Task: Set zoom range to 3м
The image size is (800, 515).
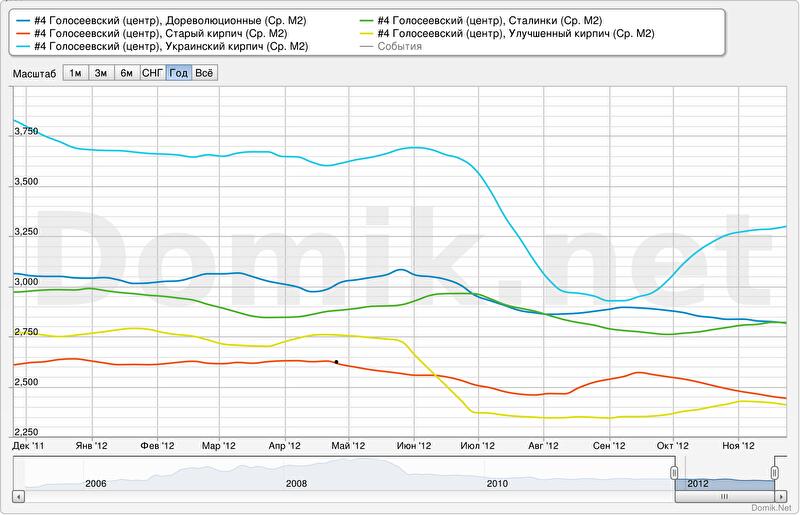Action: [x=101, y=73]
